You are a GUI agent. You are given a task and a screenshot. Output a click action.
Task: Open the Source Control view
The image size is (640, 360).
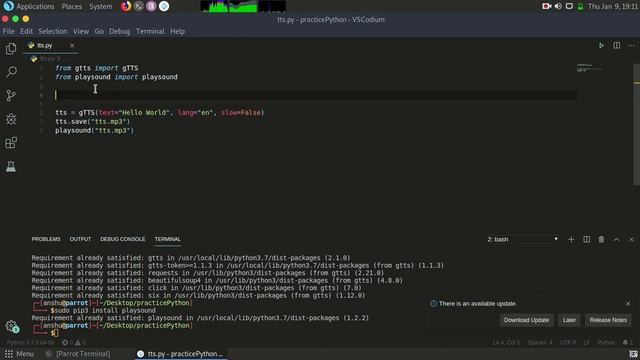point(11,96)
